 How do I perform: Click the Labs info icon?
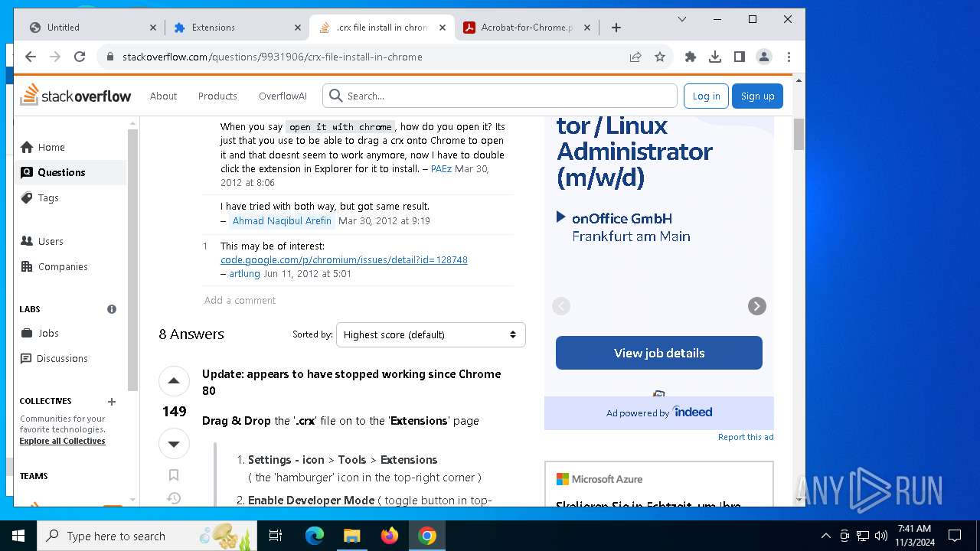pyautogui.click(x=112, y=309)
